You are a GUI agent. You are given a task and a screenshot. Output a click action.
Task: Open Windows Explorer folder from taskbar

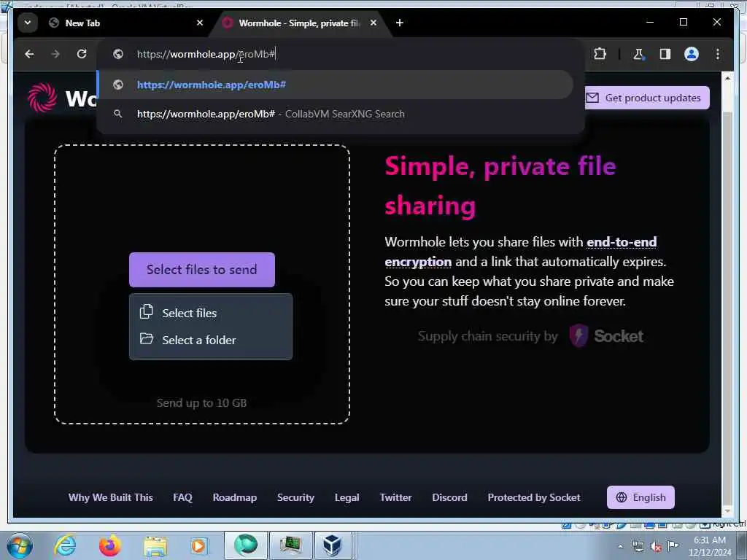[155, 545]
